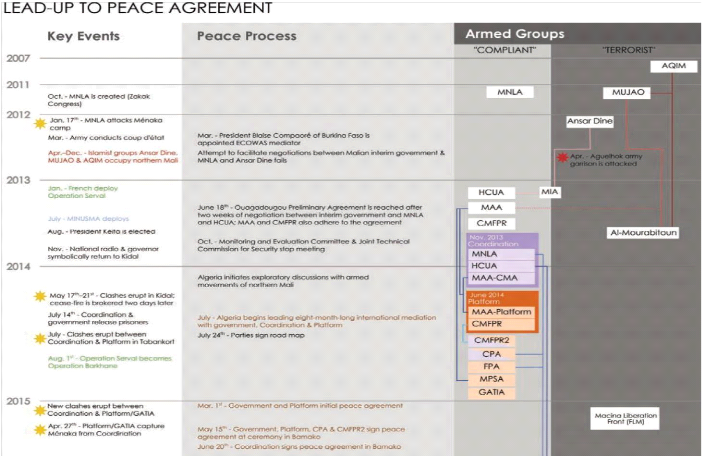717x456 pixels.
Task: Click the AQIM group box
Action: pyautogui.click(x=674, y=66)
